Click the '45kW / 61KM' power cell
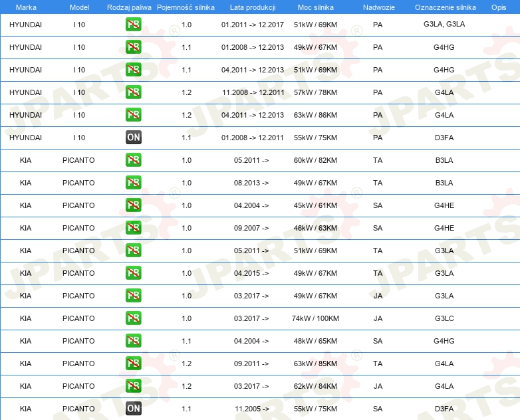520x420 pixels. point(315,205)
